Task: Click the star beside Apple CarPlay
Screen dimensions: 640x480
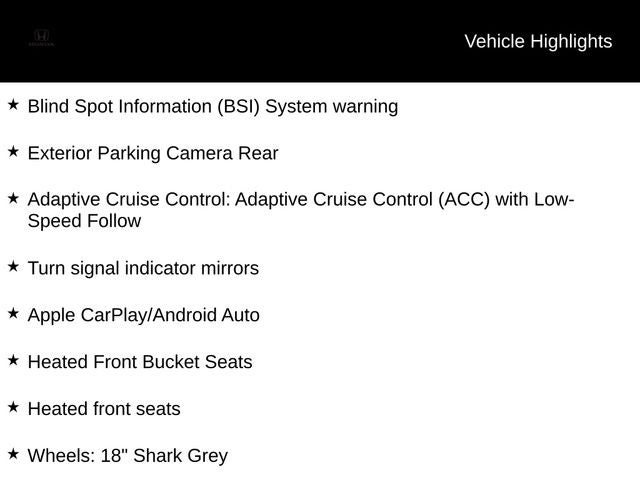Action: 13,313
